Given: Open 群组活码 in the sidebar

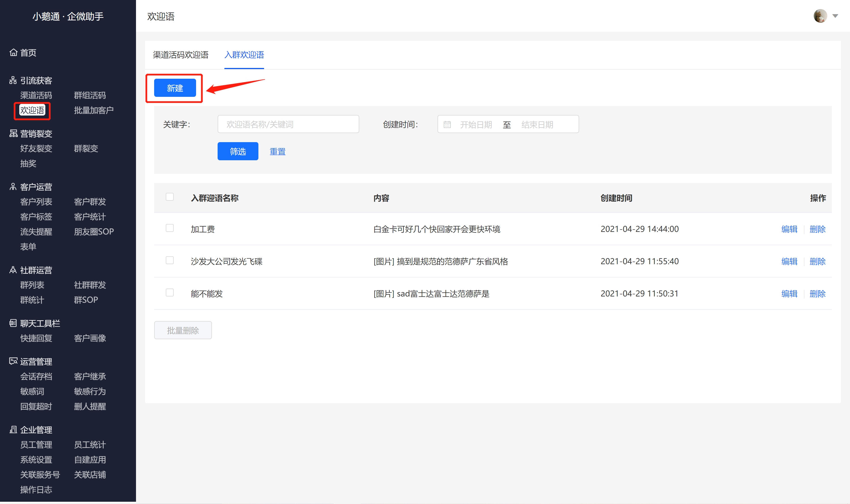Looking at the screenshot, I should (x=90, y=95).
